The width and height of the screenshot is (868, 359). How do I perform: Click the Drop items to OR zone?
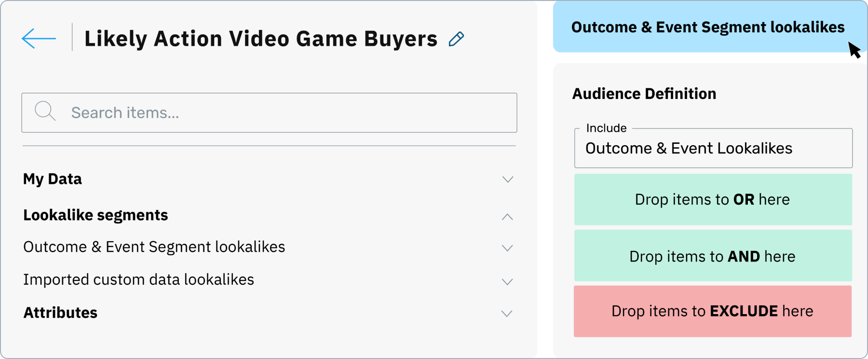click(x=713, y=199)
